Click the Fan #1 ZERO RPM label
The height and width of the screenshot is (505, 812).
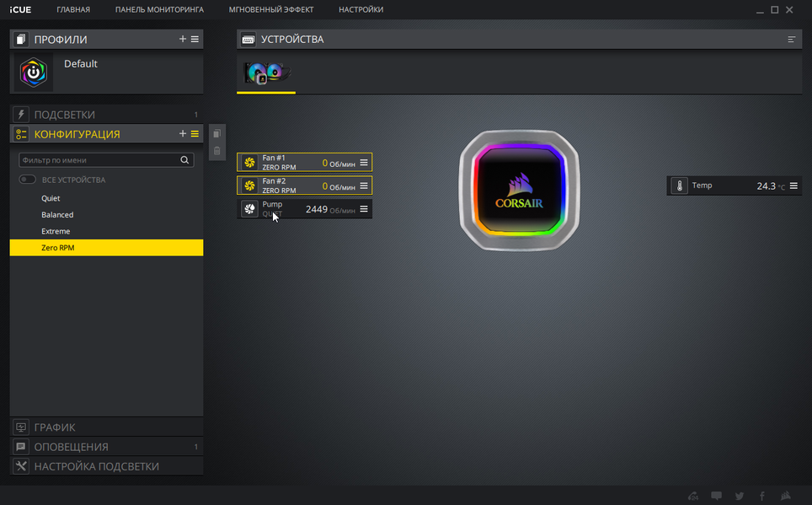pyautogui.click(x=279, y=168)
